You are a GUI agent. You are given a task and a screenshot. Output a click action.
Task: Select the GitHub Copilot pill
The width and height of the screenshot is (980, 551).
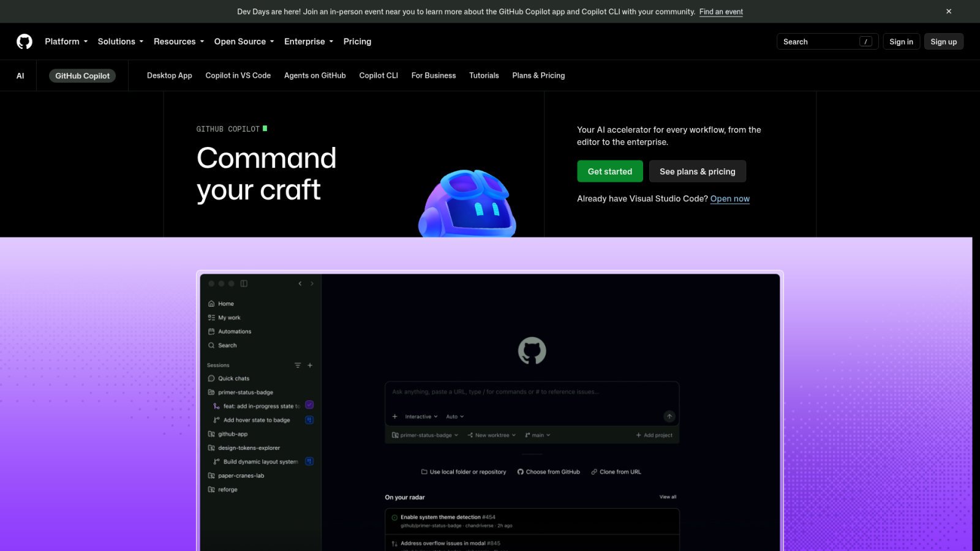point(82,76)
